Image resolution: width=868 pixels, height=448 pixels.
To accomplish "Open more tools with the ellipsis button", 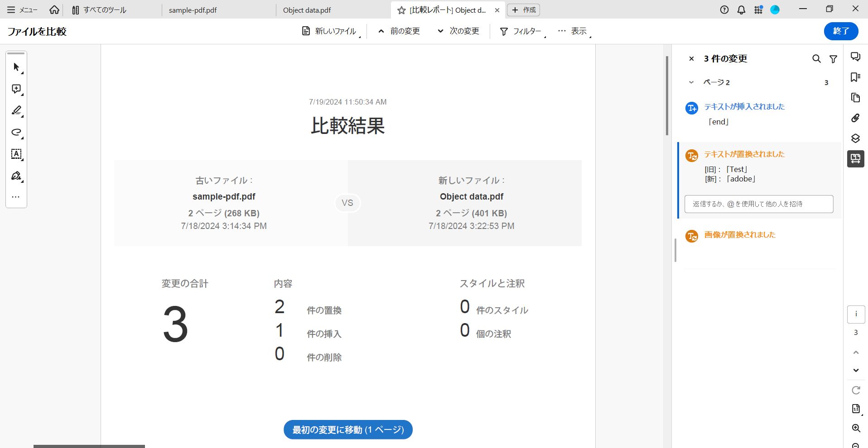I will click(16, 196).
